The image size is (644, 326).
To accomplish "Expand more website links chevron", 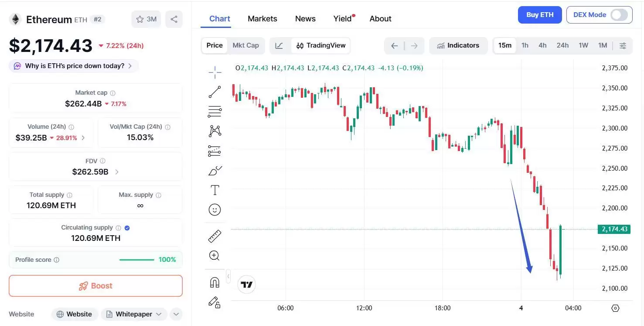I will pyautogui.click(x=176, y=314).
